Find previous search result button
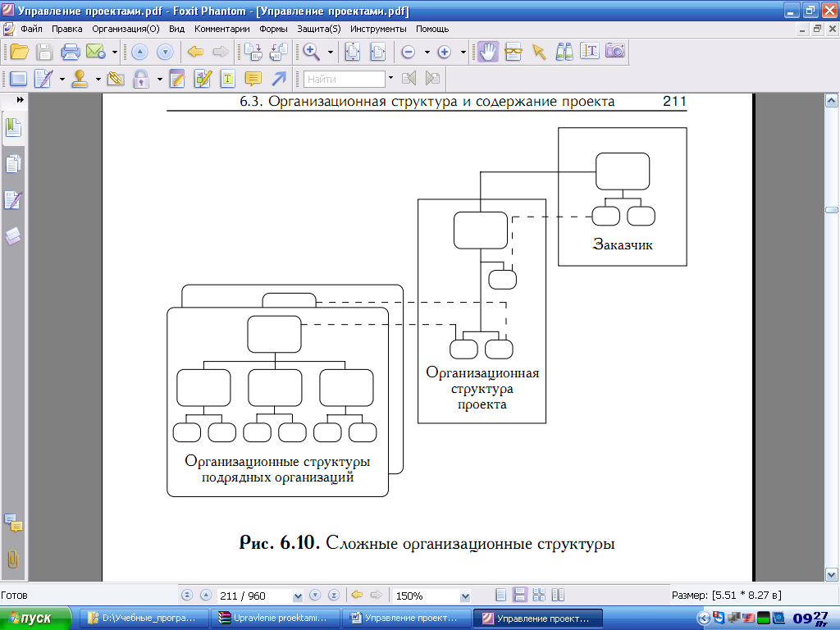The image size is (840, 630). (409, 79)
